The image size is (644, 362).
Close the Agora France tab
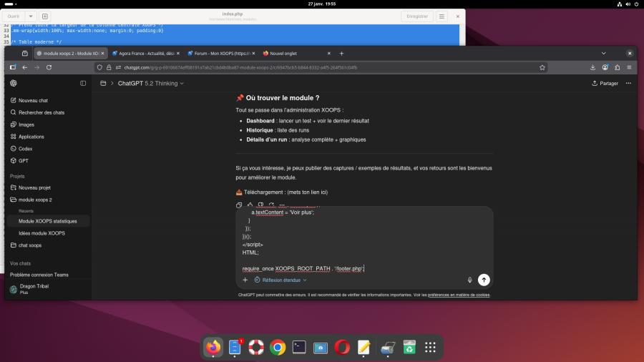coord(178,54)
